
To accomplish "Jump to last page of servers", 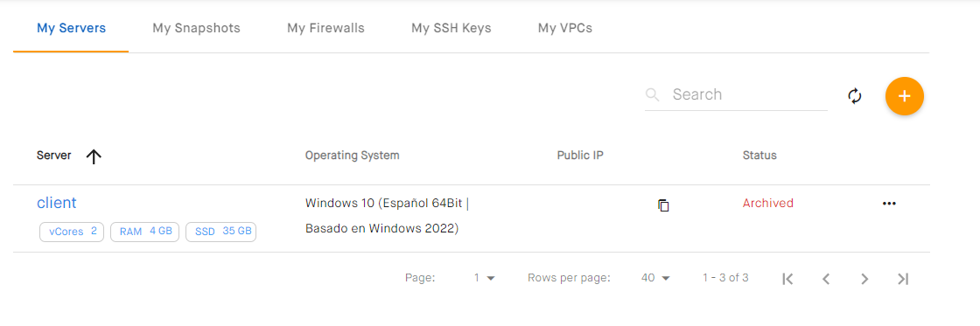I will click(902, 279).
